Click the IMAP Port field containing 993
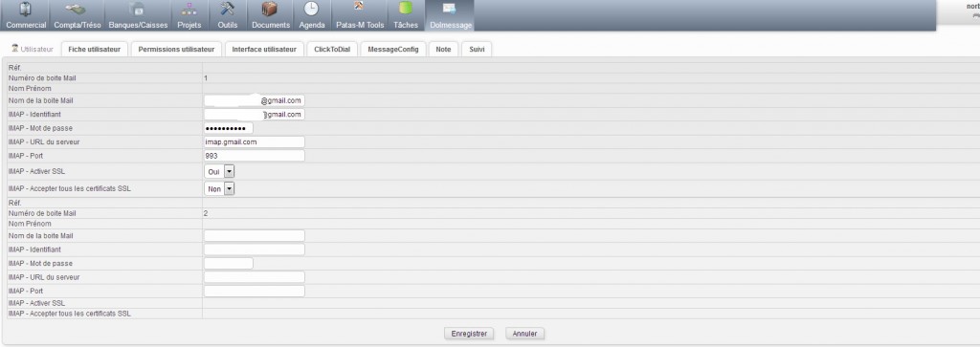 tap(255, 156)
